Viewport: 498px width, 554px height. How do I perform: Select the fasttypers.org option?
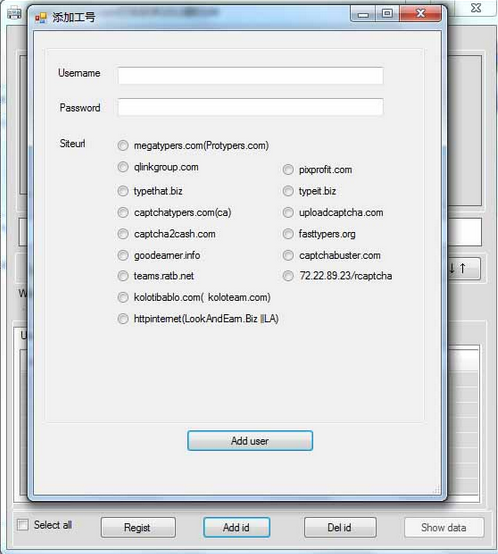(288, 234)
